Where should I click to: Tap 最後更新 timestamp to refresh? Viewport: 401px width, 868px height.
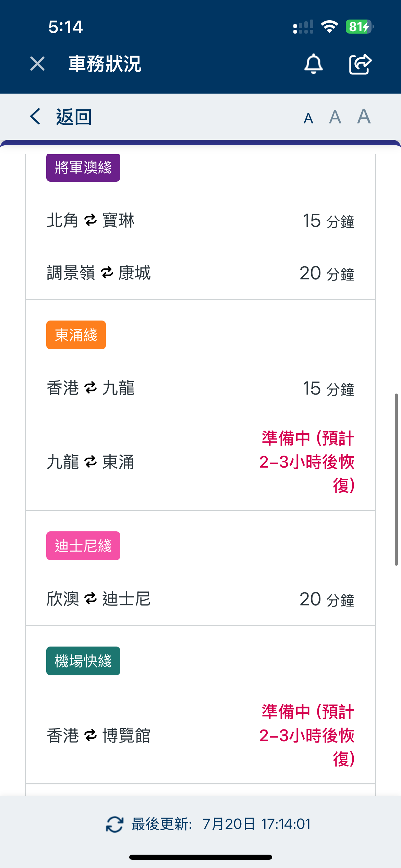pos(221,824)
